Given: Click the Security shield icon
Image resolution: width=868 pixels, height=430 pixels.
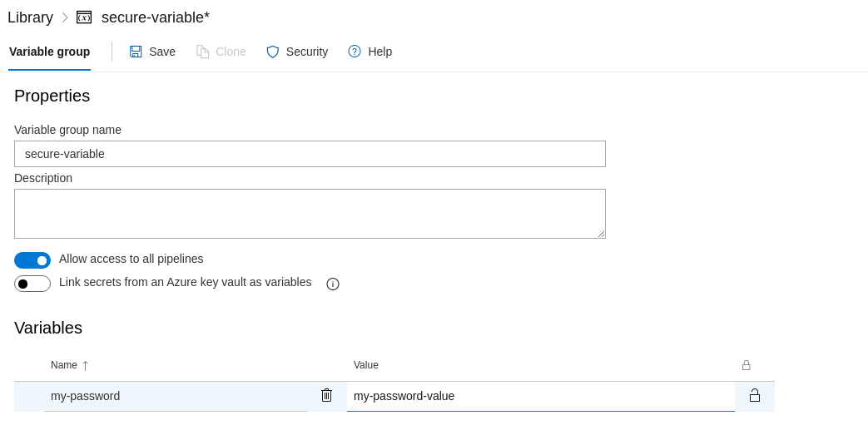Looking at the screenshot, I should tap(273, 52).
